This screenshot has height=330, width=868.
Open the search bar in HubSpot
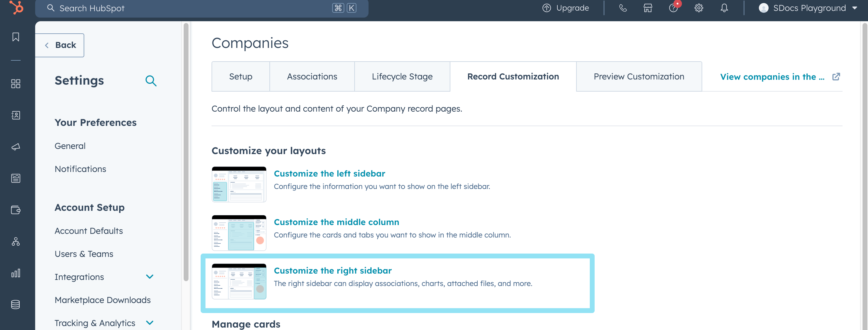coord(202,8)
